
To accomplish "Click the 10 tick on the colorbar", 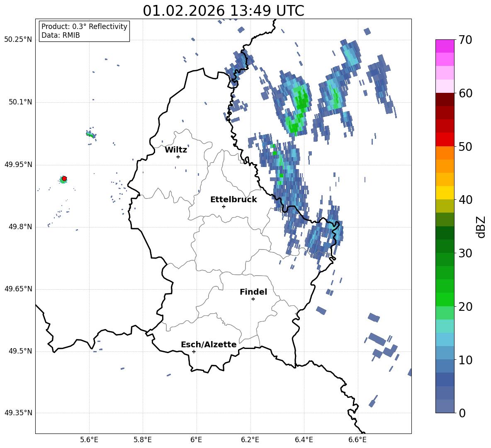I will (x=465, y=360).
